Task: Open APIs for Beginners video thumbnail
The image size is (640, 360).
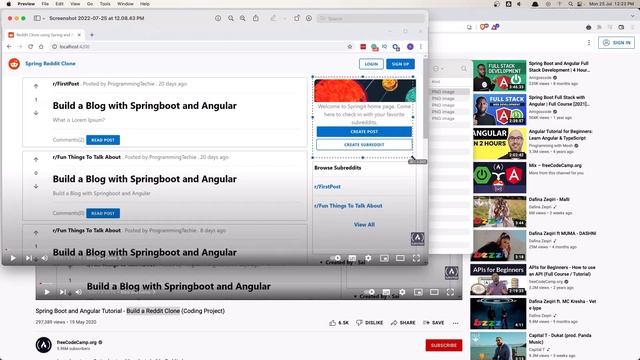Action: (498, 280)
